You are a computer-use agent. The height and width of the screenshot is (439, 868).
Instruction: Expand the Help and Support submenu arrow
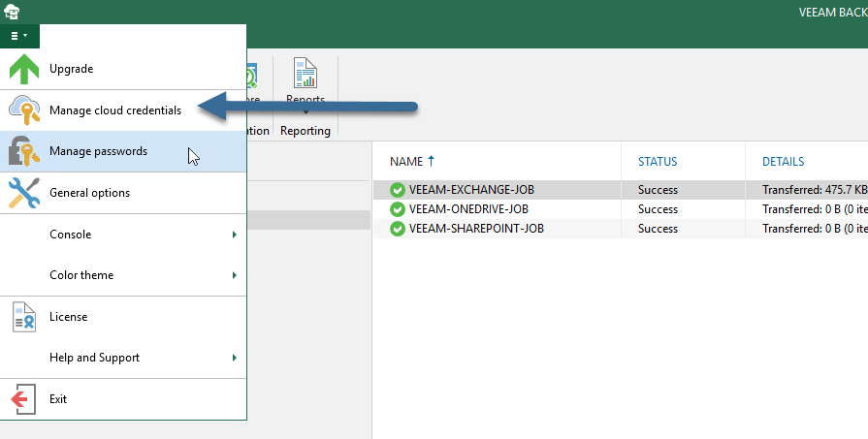click(234, 358)
